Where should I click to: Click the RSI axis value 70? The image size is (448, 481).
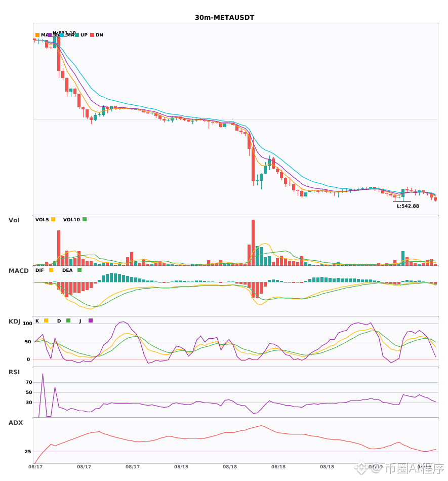(x=29, y=382)
